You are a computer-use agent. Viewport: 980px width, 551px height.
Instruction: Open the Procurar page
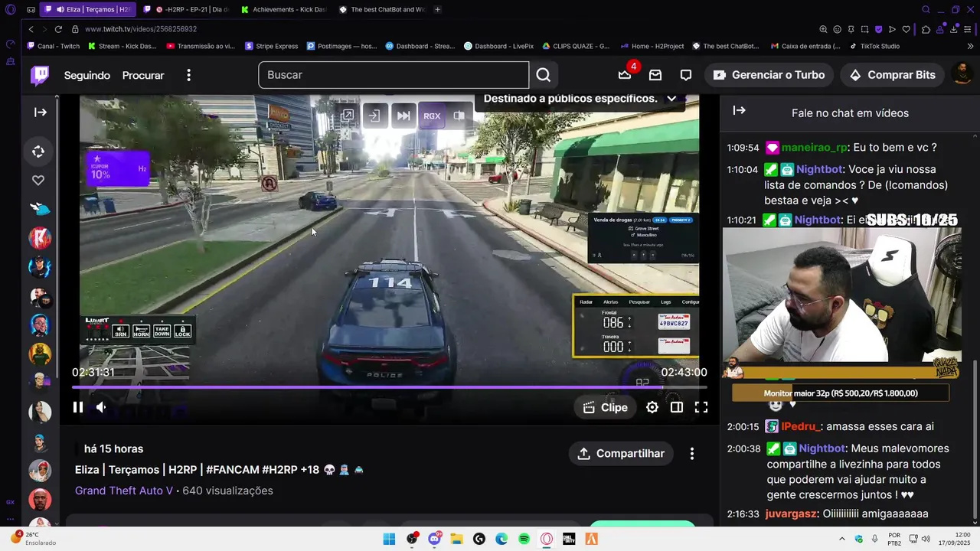[x=143, y=75]
